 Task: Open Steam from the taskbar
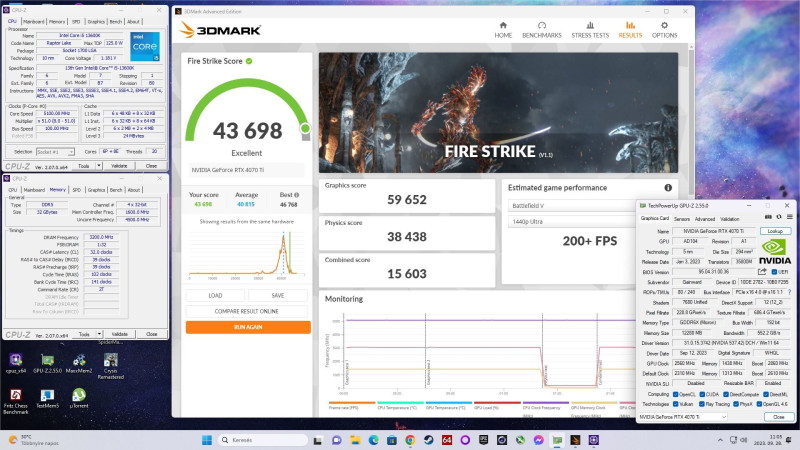pos(429,440)
